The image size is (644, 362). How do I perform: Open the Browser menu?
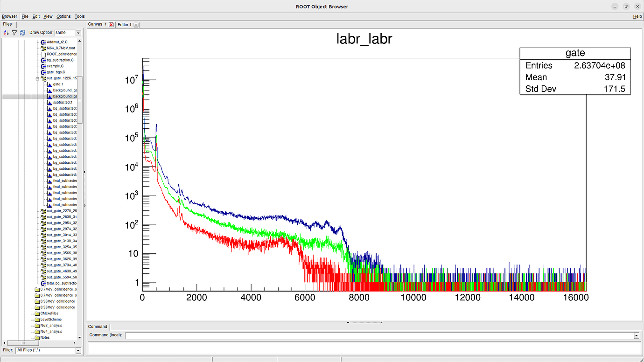pyautogui.click(x=9, y=16)
